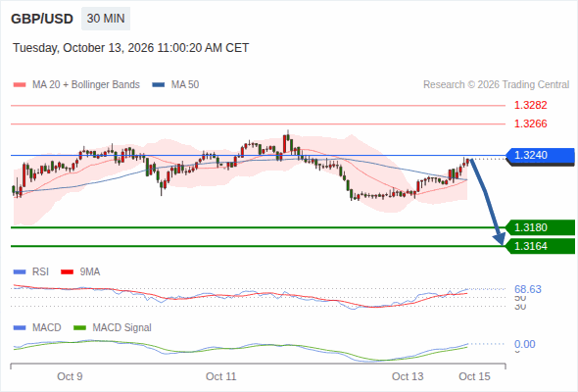
Task: Click the MA 20 + Bollinger Bands red swatch
Action: [x=20, y=85]
